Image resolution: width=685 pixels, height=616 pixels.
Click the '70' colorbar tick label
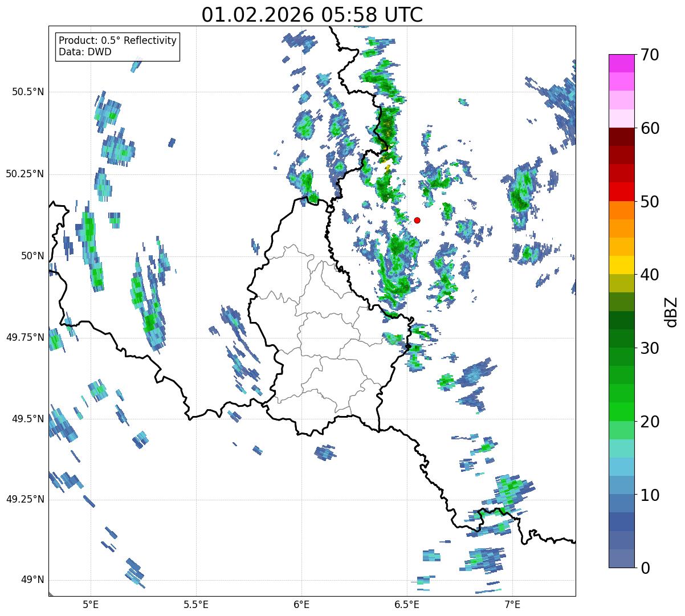pyautogui.click(x=650, y=55)
